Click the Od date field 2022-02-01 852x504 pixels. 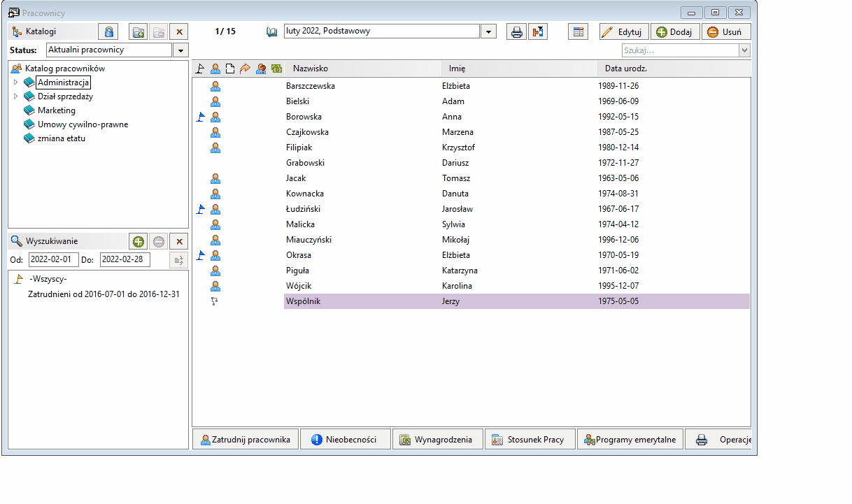(x=54, y=259)
